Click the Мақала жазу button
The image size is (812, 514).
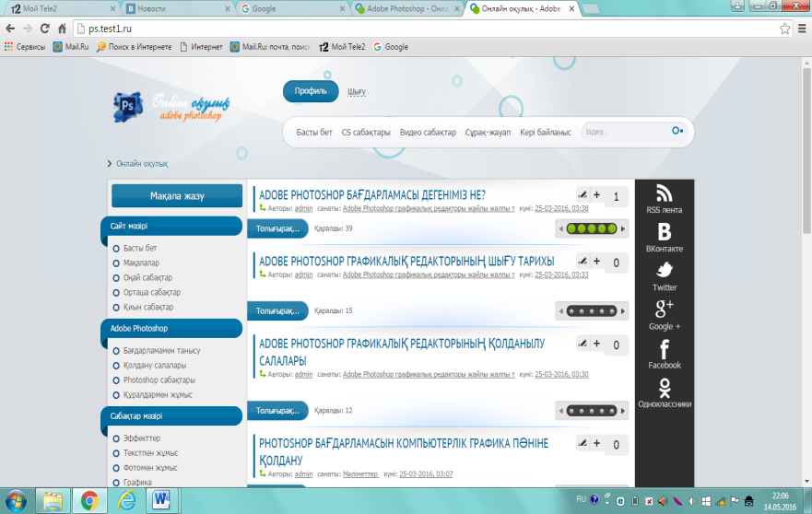point(177,195)
